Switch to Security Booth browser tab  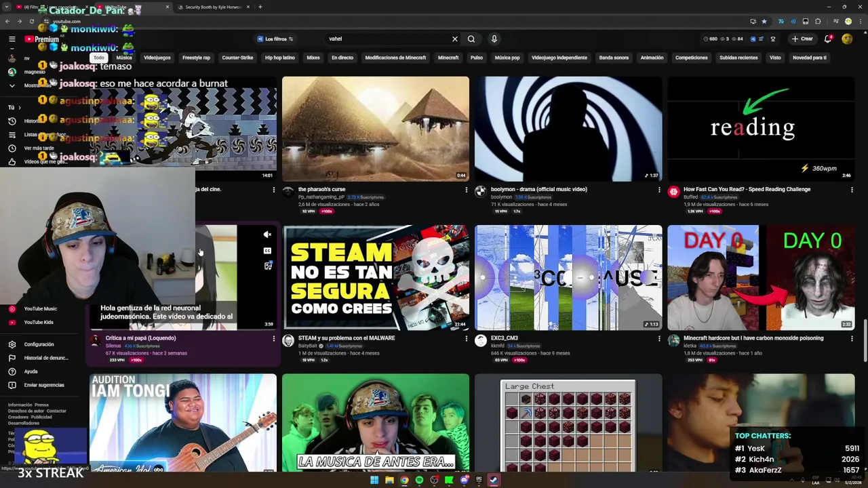[213, 7]
